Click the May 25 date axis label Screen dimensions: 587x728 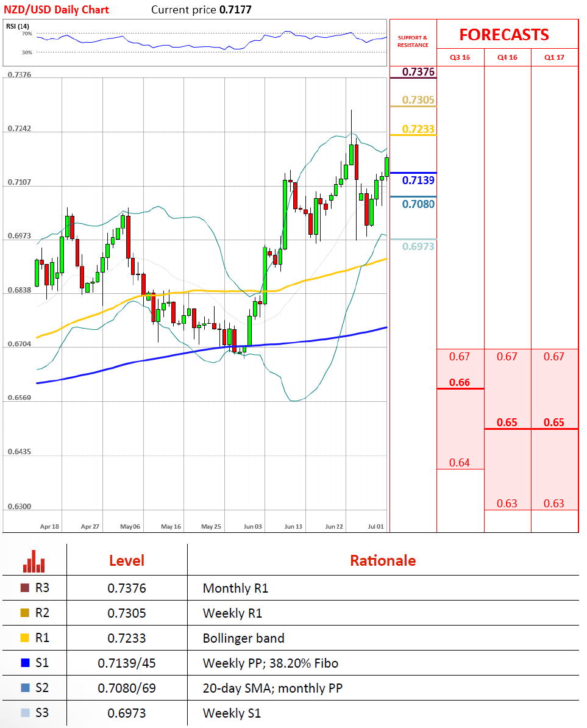coord(211,527)
